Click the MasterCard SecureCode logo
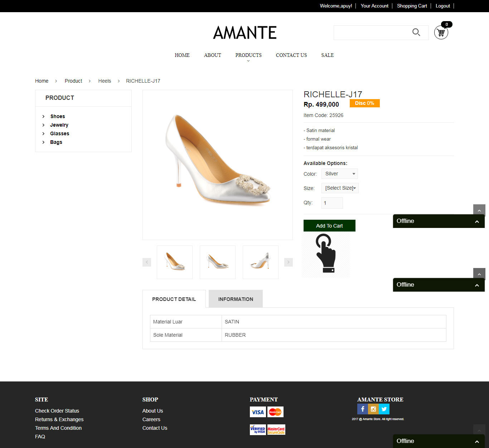 pyautogui.click(x=276, y=430)
